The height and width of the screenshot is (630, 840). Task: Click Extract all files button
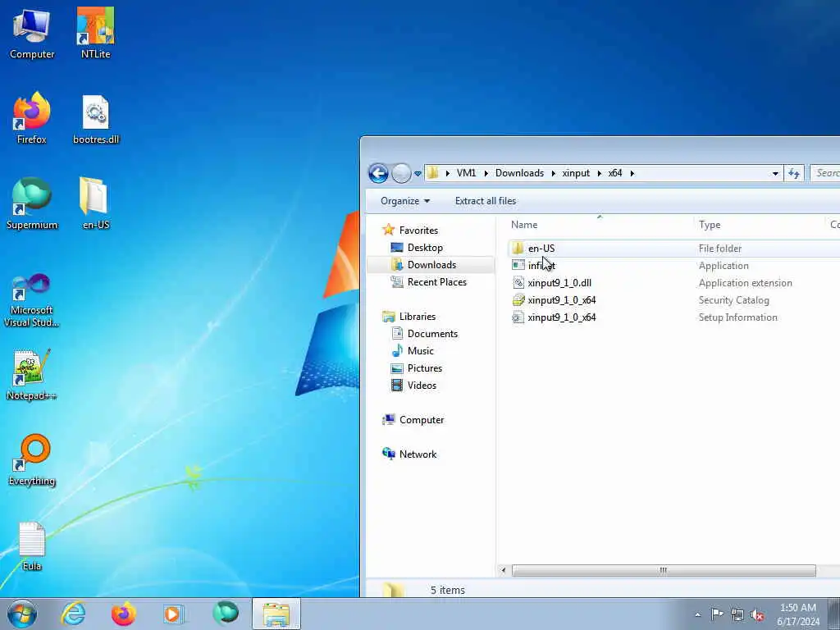pyautogui.click(x=486, y=201)
